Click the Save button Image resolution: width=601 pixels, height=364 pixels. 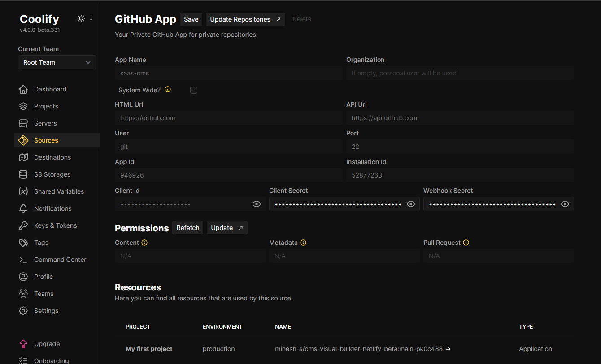tap(191, 19)
